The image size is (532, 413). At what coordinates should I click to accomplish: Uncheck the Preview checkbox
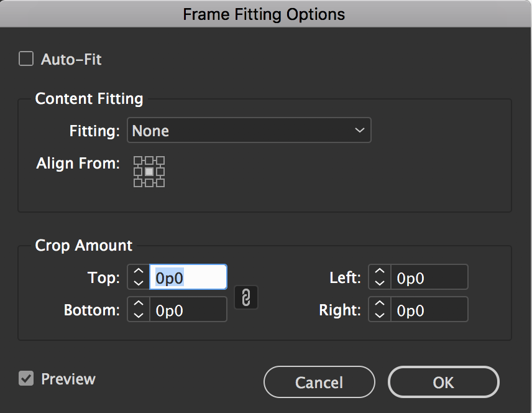(26, 378)
